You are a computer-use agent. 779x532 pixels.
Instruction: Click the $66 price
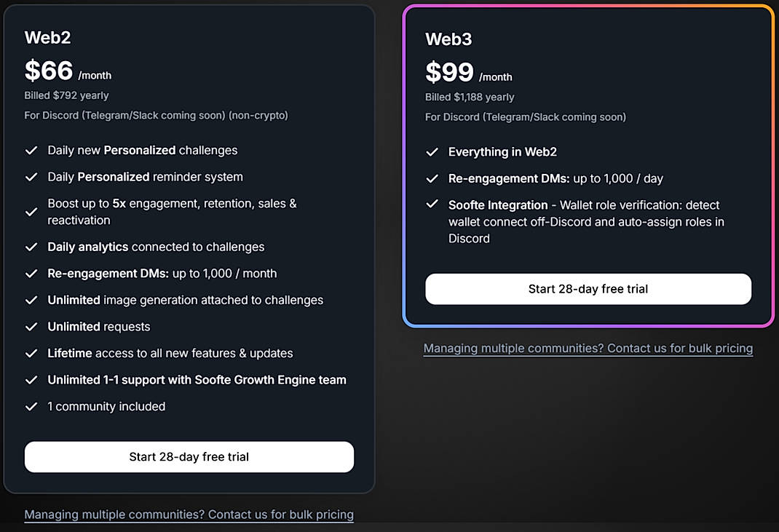click(x=49, y=70)
